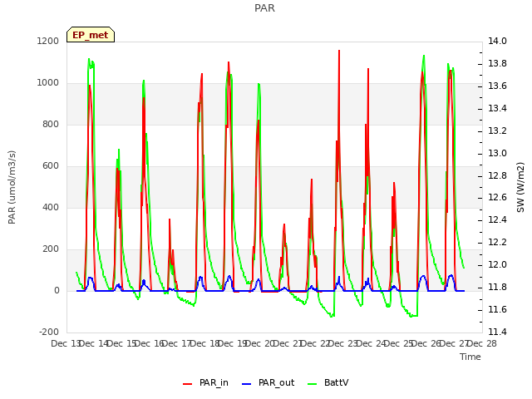The height and width of the screenshot is (399, 532).
Task: Click the blue PAR_out legend swatch
Action: click(246, 384)
